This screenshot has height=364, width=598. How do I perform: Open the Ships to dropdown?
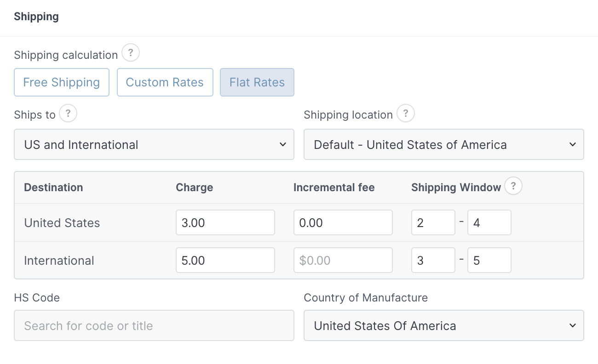click(154, 144)
